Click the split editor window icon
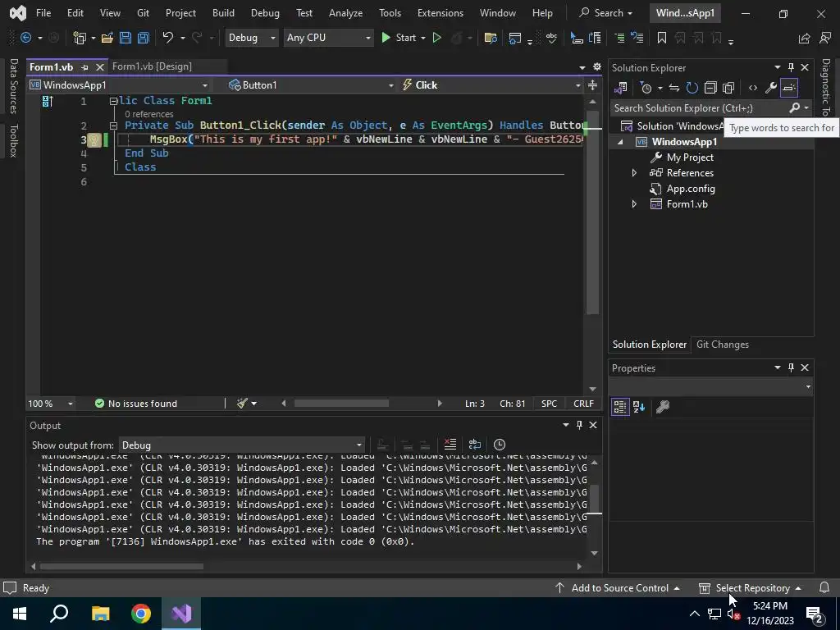The height and width of the screenshot is (630, 840). [592, 85]
